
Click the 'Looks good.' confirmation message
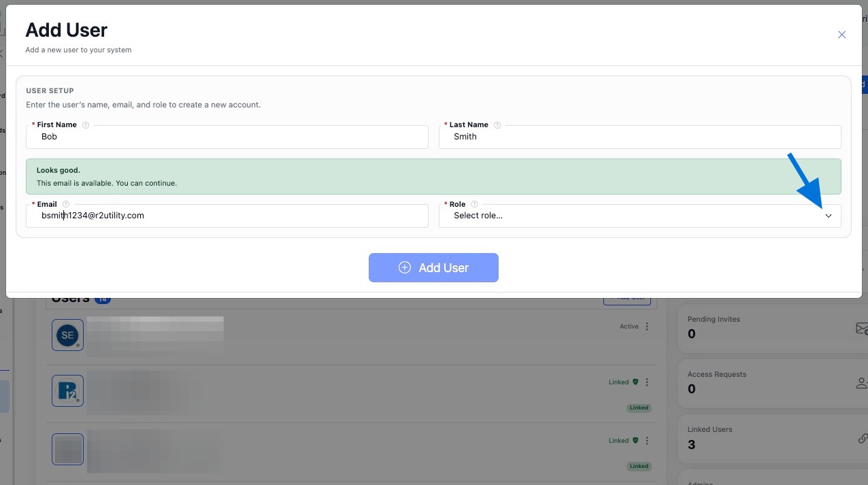(x=433, y=176)
